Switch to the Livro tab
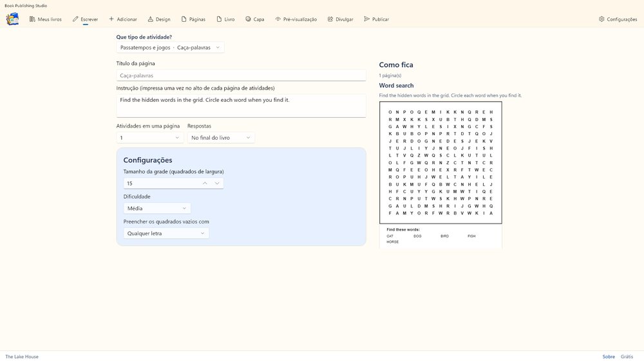The width and height of the screenshot is (644, 362). pos(226,19)
